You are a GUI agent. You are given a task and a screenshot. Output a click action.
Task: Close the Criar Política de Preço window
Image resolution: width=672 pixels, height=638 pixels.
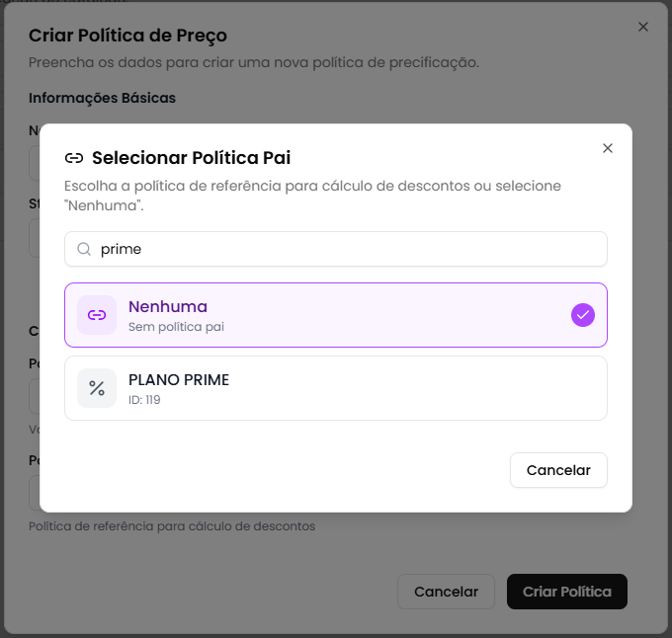(x=643, y=27)
